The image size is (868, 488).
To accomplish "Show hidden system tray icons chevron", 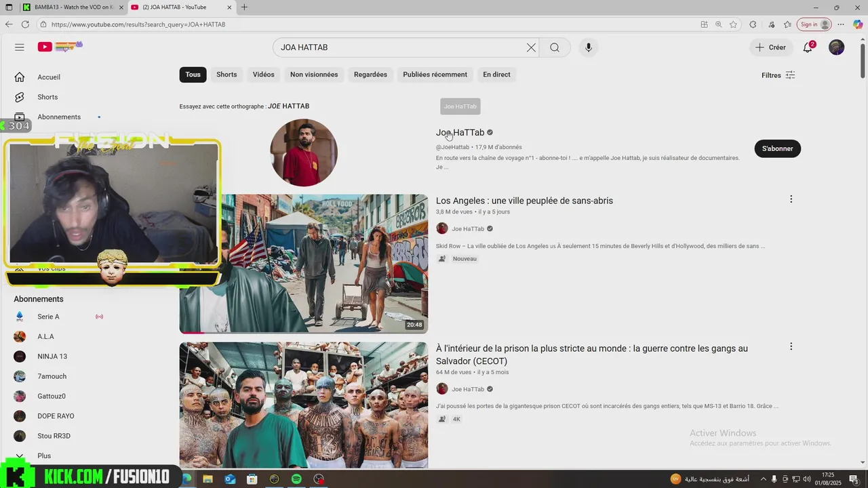I will 764,479.
